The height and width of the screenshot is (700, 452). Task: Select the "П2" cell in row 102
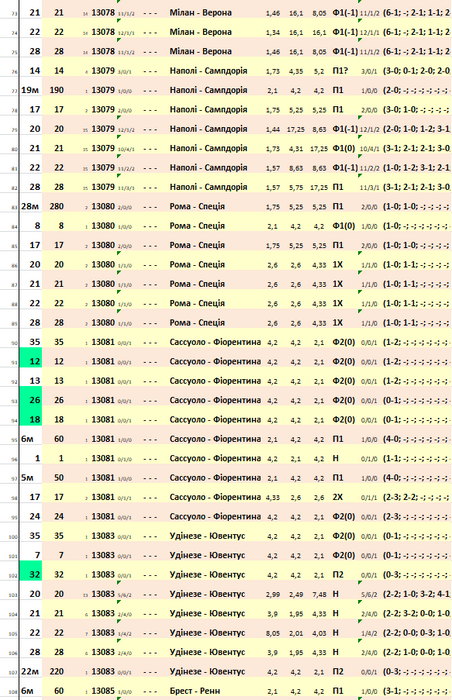[338, 574]
